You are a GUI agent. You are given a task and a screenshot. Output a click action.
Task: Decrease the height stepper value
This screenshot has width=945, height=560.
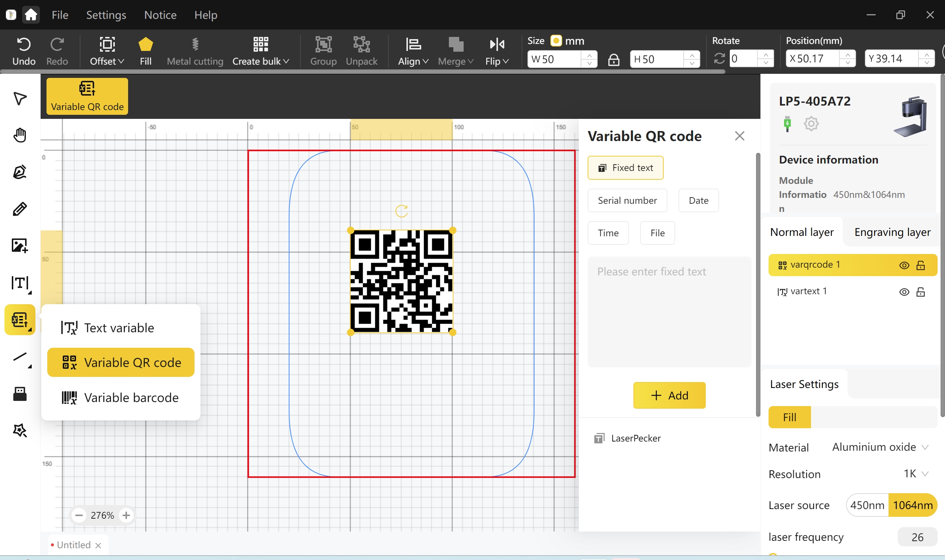[692, 63]
